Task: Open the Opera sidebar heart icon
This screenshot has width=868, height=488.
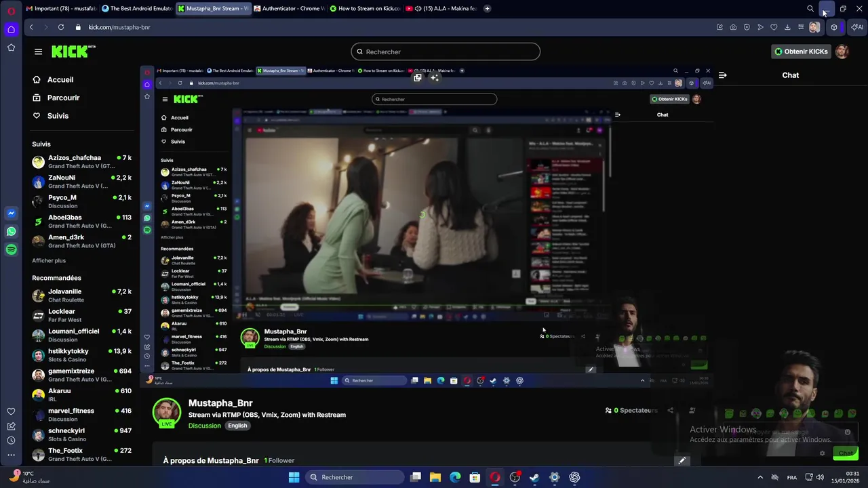Action: click(x=11, y=411)
